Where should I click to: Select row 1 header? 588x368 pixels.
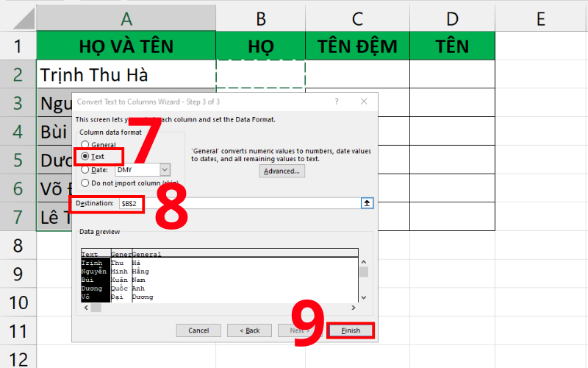coord(18,46)
